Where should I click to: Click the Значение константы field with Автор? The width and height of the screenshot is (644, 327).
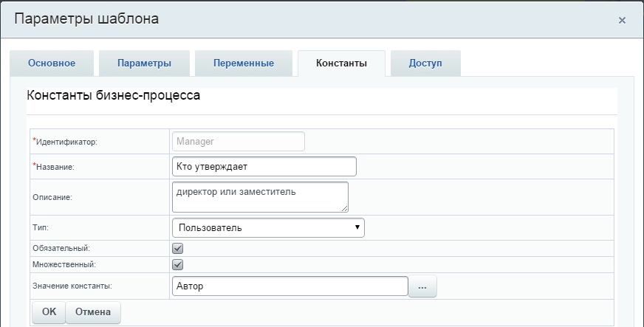290,286
